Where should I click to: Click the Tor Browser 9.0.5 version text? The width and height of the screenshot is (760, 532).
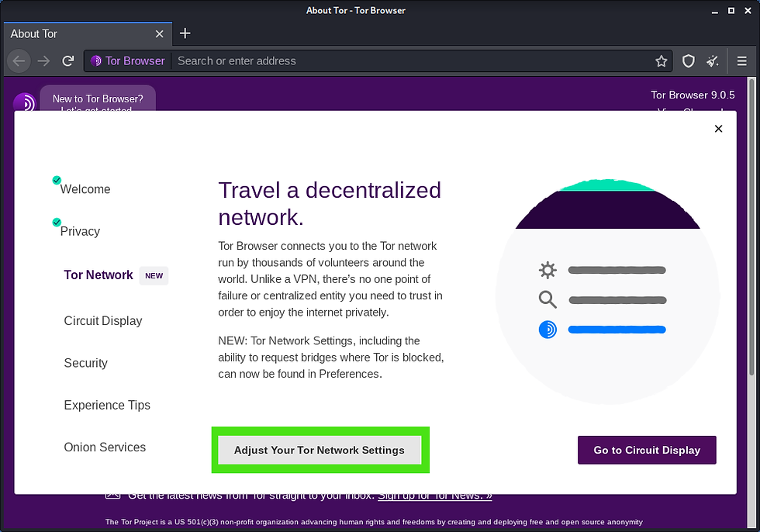pyautogui.click(x=693, y=95)
